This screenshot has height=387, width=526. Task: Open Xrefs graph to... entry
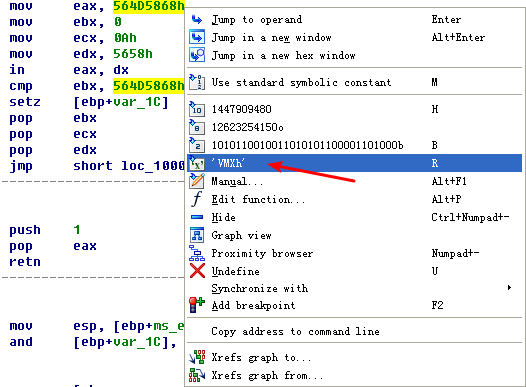[355, 357]
